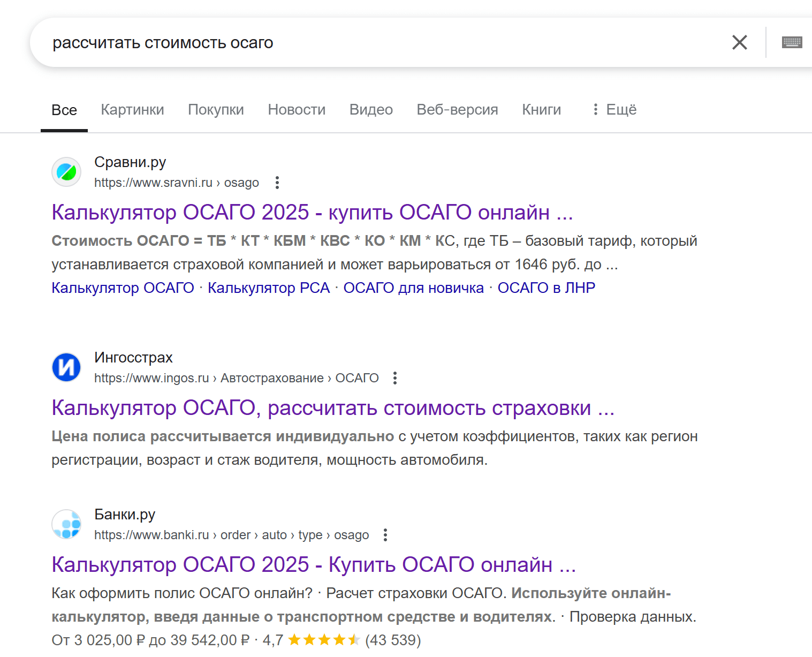Open options for the Сравни.ру result
Screen dimensions: 812x657
click(x=277, y=183)
